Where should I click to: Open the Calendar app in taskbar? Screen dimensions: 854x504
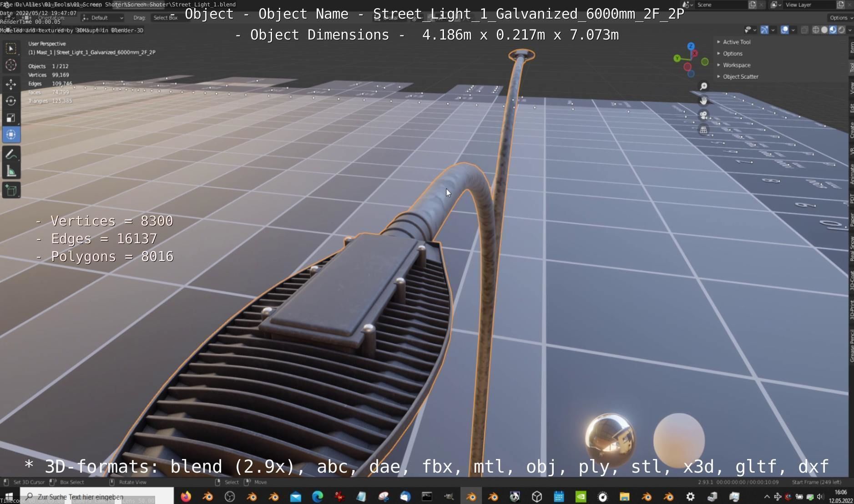pos(559,496)
